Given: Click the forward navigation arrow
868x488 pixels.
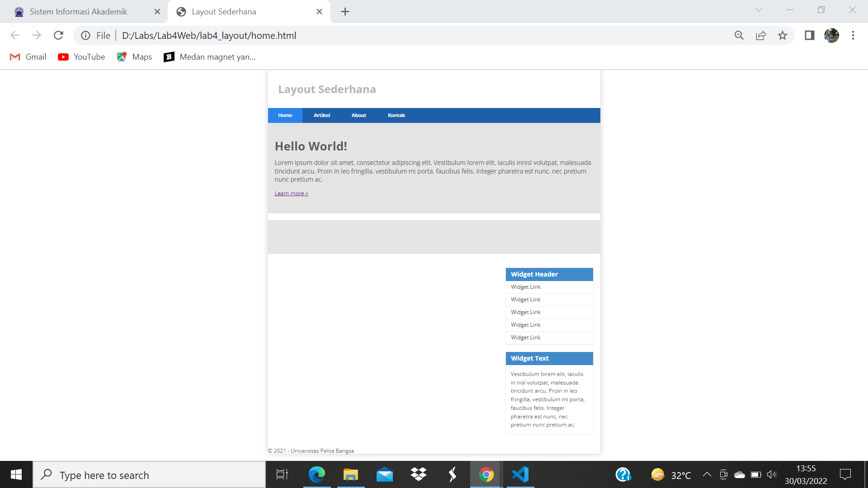Looking at the screenshot, I should 37,35.
